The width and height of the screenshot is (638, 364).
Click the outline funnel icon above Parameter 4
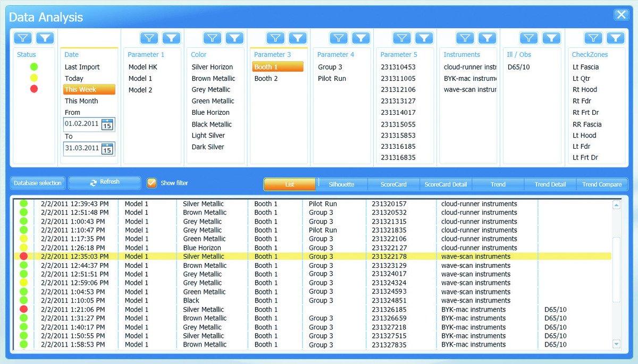(x=339, y=38)
